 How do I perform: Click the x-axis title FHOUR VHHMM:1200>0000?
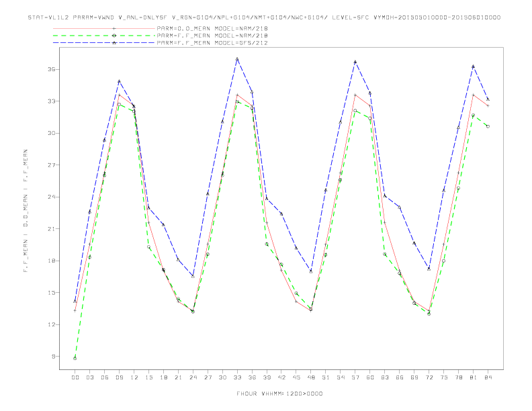[279, 394]
